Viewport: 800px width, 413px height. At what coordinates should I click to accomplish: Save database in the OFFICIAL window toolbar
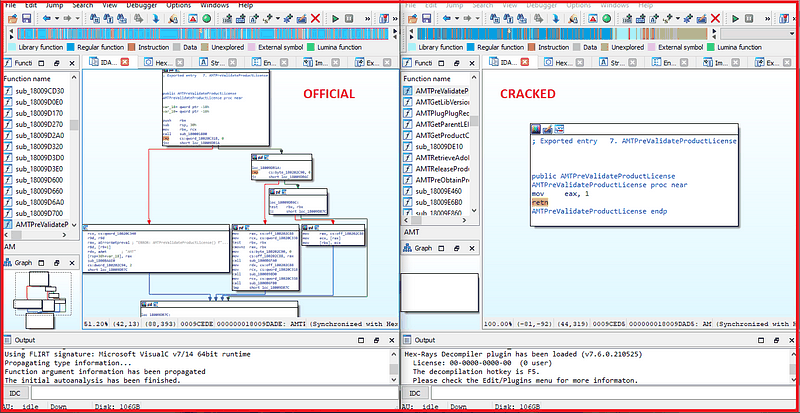coord(27,19)
